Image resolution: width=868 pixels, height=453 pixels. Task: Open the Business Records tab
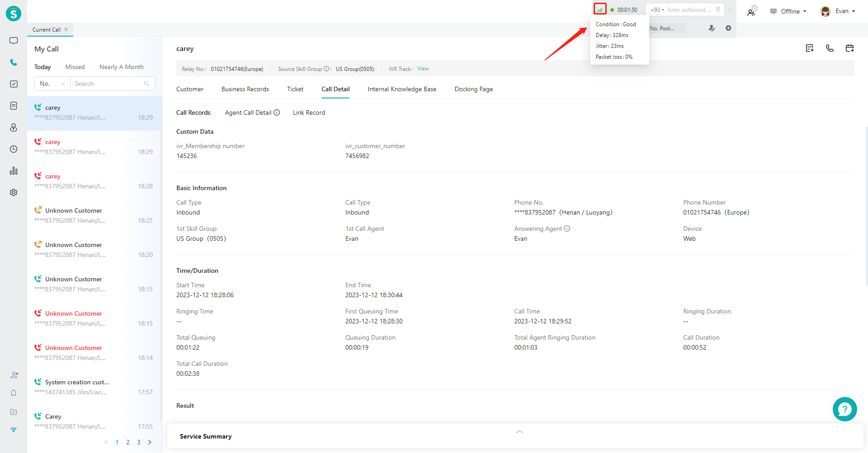coord(245,89)
